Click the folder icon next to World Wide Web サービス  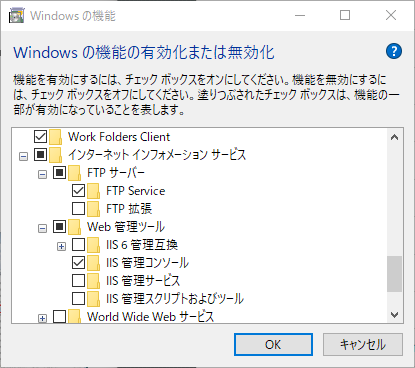click(74, 316)
